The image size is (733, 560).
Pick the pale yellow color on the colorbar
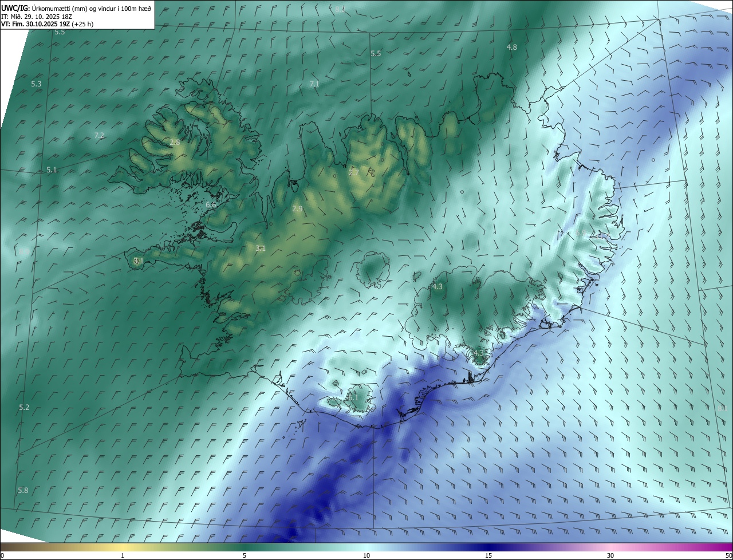point(123,547)
